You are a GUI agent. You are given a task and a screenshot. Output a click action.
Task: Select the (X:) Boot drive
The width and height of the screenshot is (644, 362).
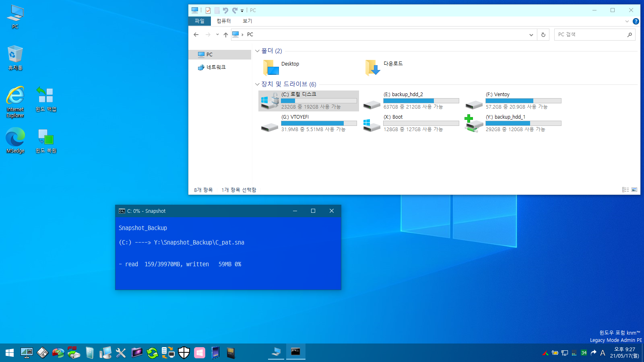tap(411, 123)
